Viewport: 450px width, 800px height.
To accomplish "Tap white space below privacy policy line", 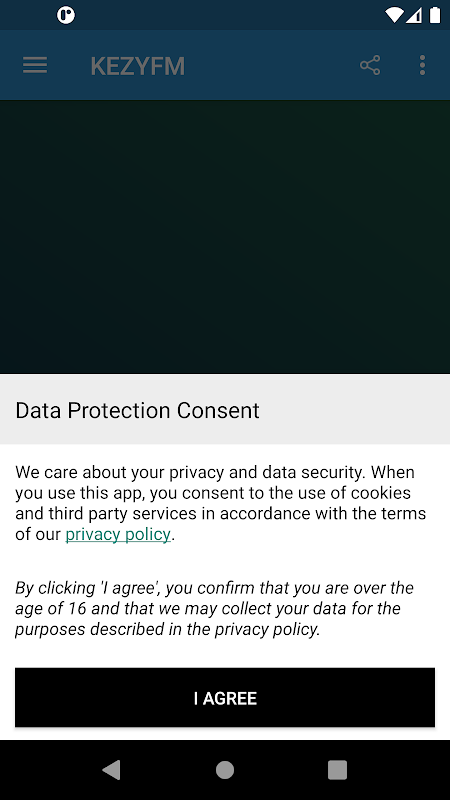I will (225, 561).
